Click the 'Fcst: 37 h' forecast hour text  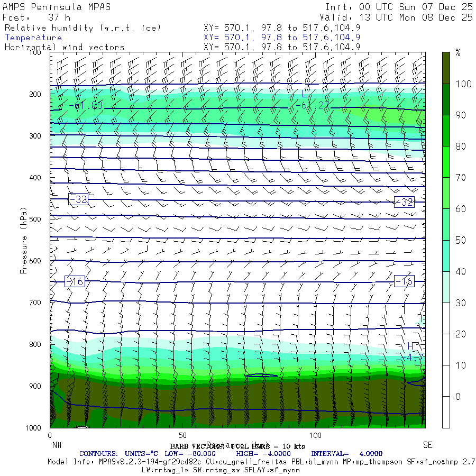coord(36,17)
